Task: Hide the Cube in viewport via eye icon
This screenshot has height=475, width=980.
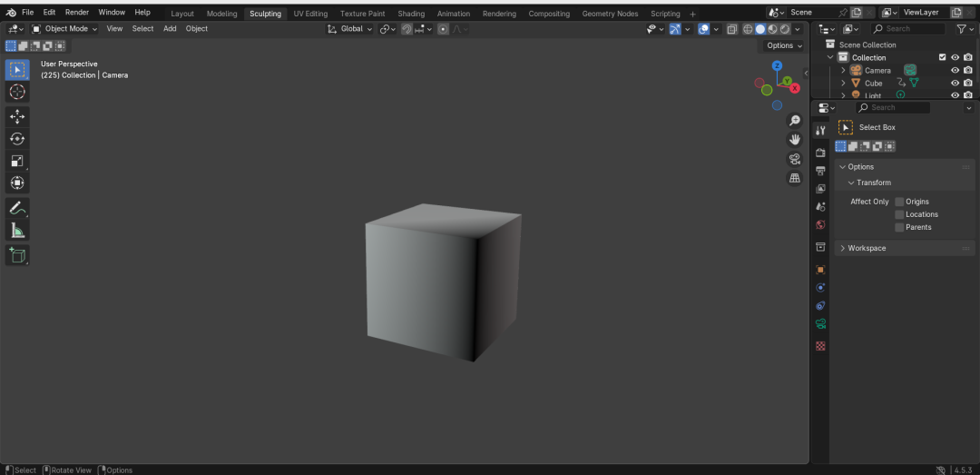Action: (x=955, y=84)
